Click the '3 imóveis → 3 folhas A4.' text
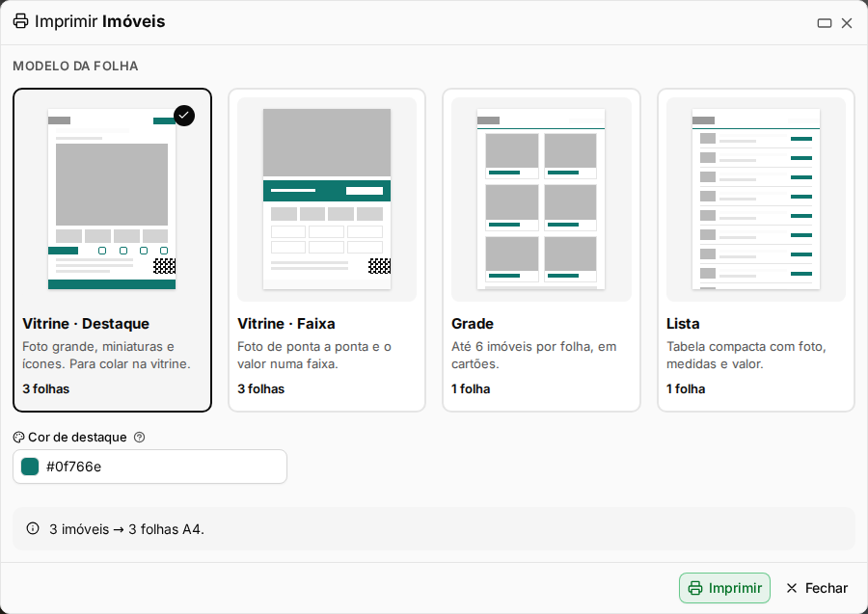Image resolution: width=868 pixels, height=614 pixels. (126, 529)
